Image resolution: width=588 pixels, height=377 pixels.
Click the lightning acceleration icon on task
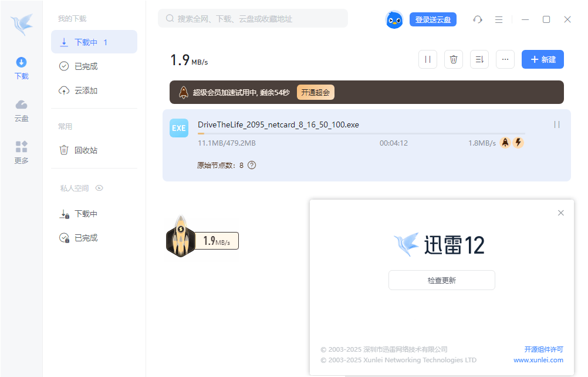518,143
